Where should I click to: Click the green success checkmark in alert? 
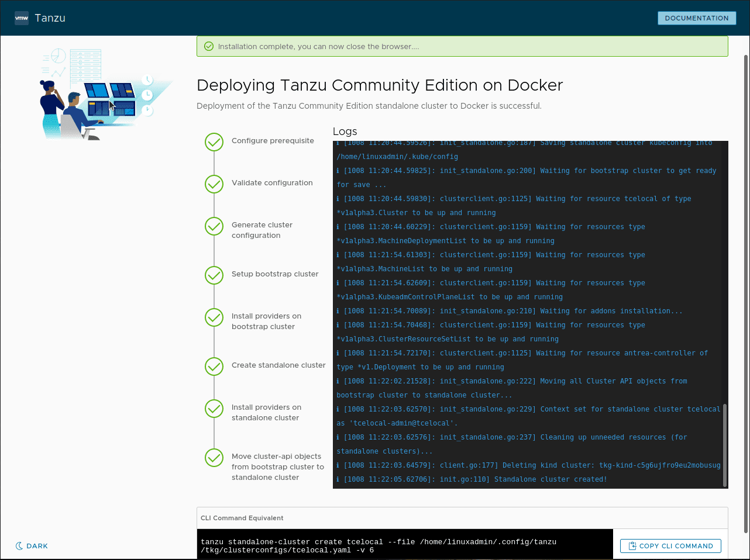208,47
